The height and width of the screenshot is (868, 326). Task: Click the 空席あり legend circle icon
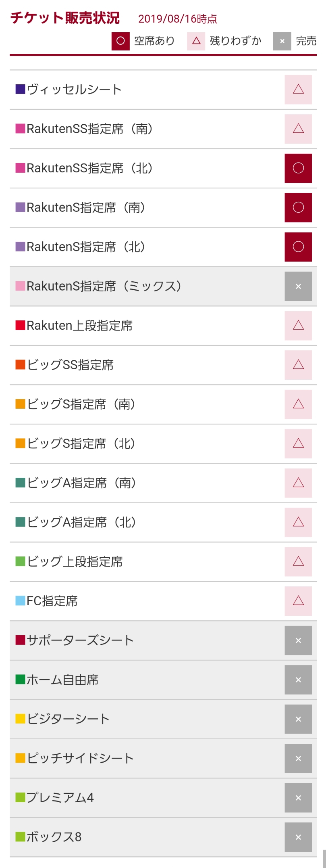(120, 41)
